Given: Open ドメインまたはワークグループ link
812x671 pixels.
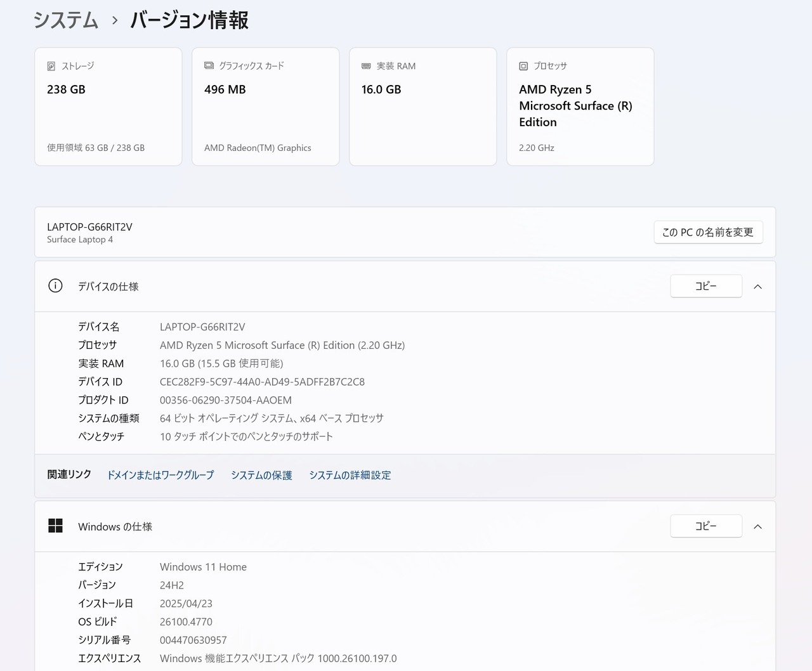Looking at the screenshot, I should pos(160,475).
